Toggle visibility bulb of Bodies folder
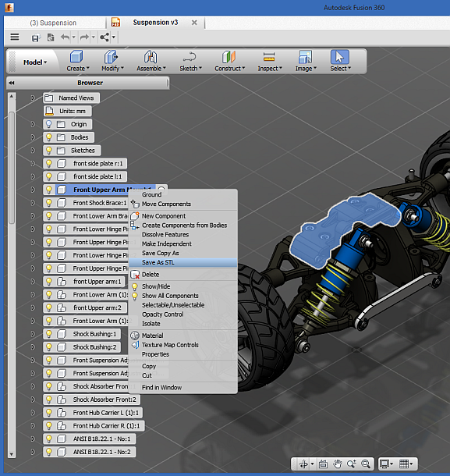The width and height of the screenshot is (450, 476). (x=48, y=137)
